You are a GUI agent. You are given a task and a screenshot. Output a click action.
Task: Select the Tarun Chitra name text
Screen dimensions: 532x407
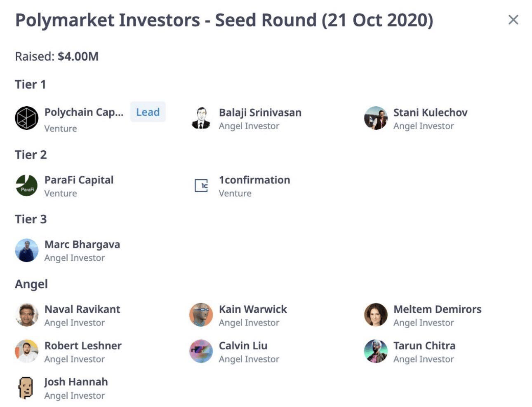(x=424, y=346)
